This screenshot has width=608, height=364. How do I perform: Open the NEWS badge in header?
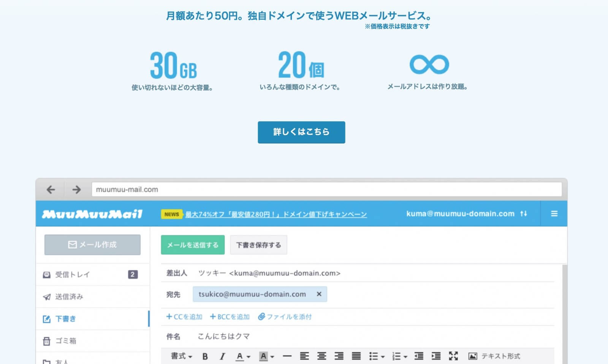click(171, 214)
